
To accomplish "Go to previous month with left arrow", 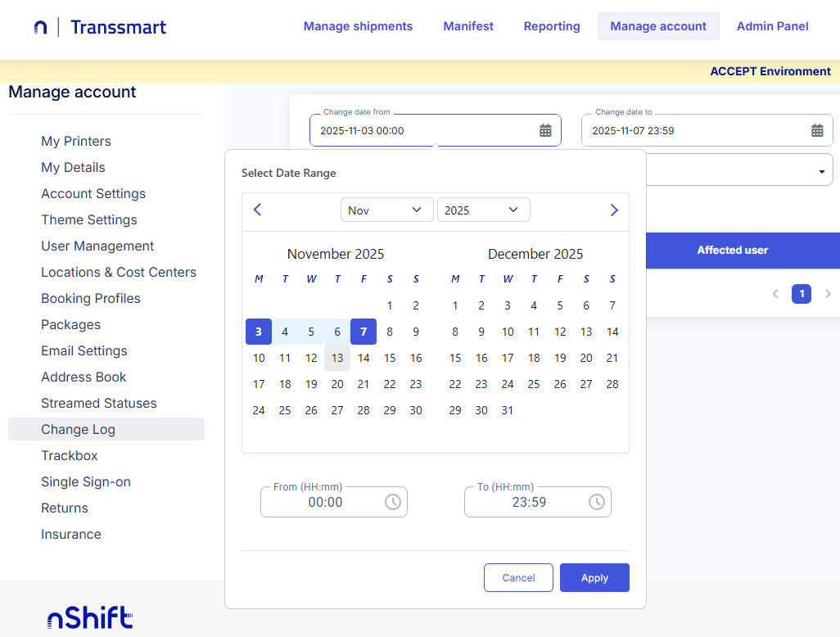I will point(257,210).
